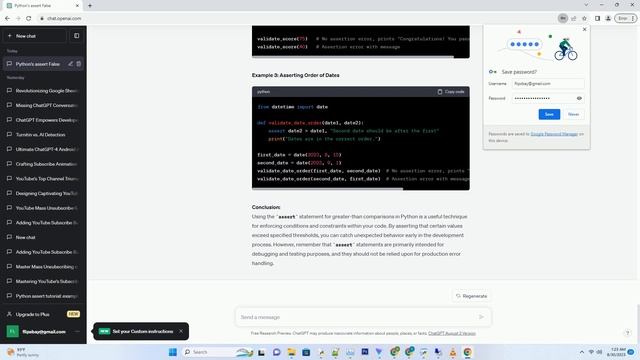Open the Windows Start menu

click(173, 352)
